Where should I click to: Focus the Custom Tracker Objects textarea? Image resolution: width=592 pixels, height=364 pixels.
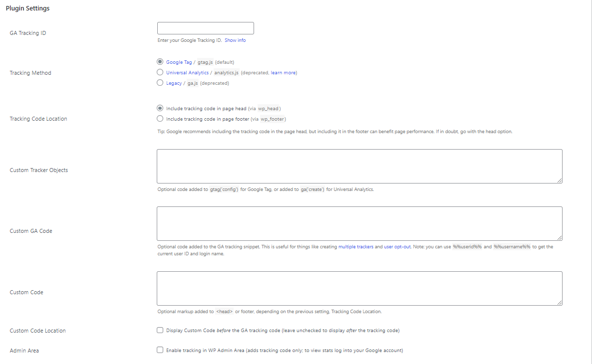[x=359, y=167]
